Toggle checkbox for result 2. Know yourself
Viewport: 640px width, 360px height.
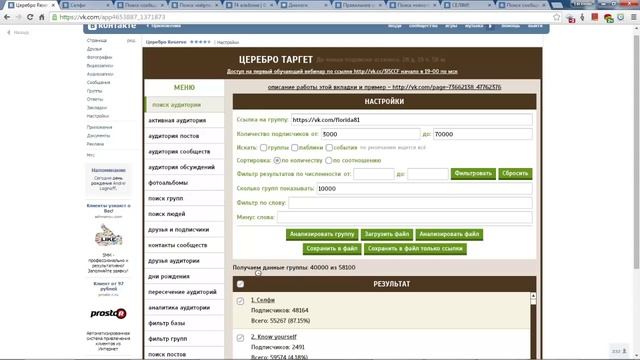pos(240,338)
